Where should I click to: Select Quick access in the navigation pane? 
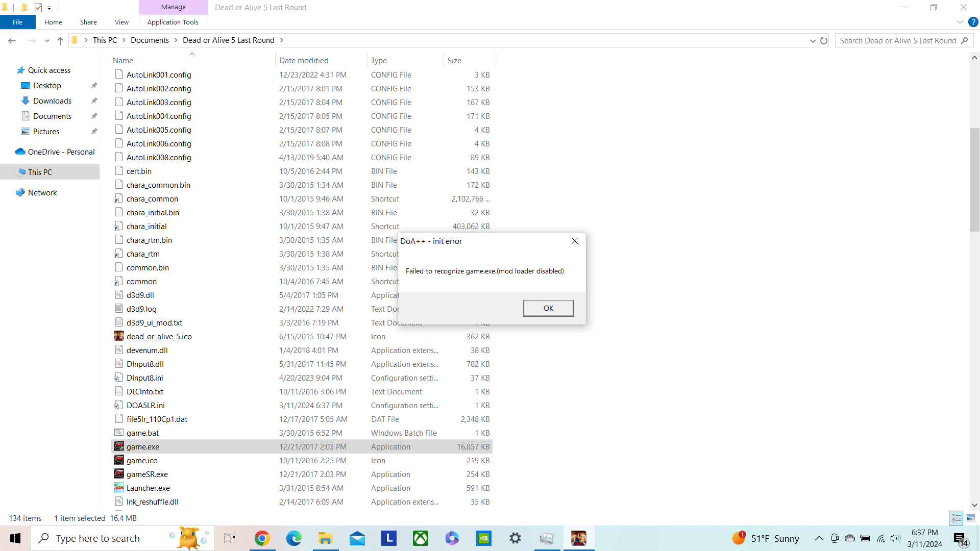pos(49,70)
